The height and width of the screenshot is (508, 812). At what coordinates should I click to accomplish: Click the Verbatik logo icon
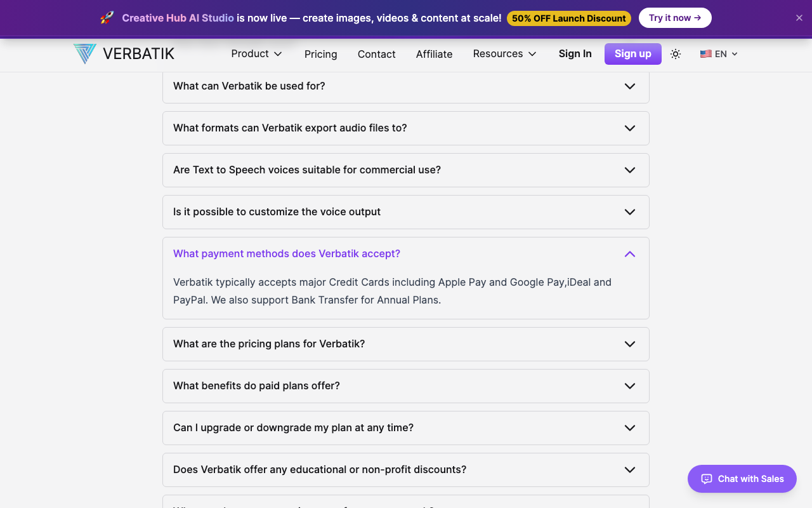click(84, 54)
